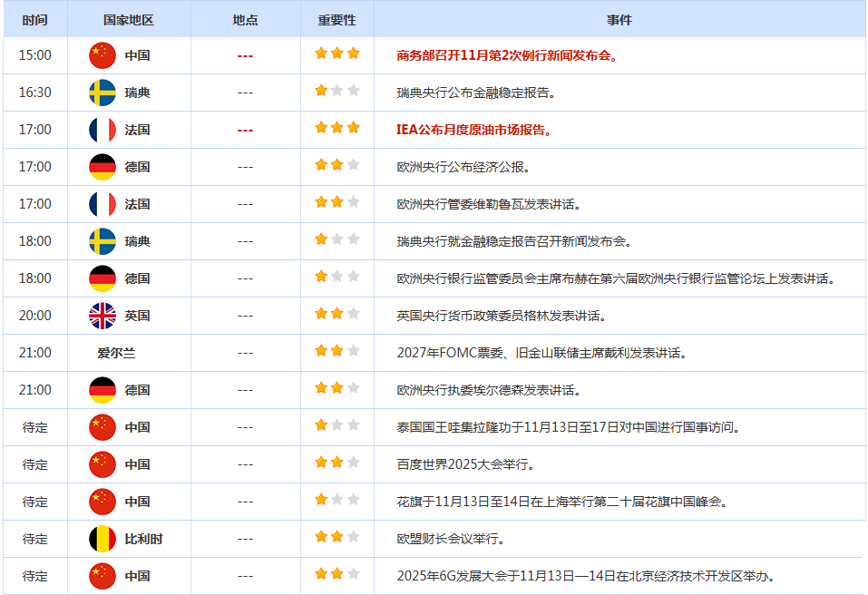This screenshot has width=868, height=595.
Task: Open event 欧洲央行管委维勒鲁瓦发表讲话
Action: pyautogui.click(x=489, y=204)
